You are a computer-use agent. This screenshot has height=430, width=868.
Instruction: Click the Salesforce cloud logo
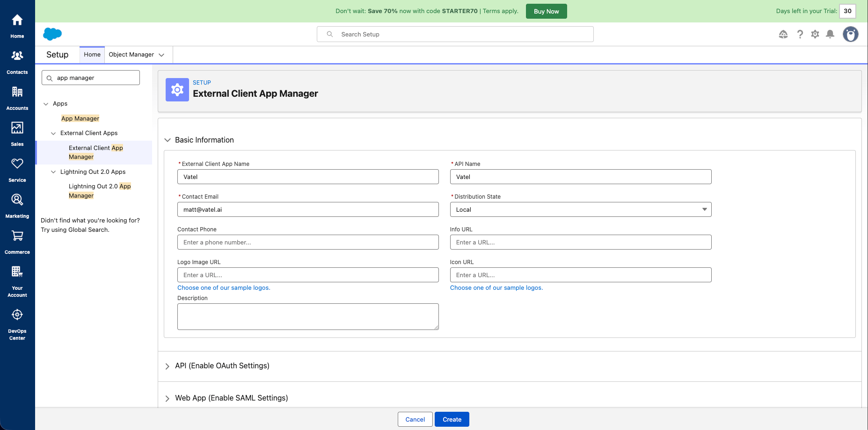[x=52, y=34]
